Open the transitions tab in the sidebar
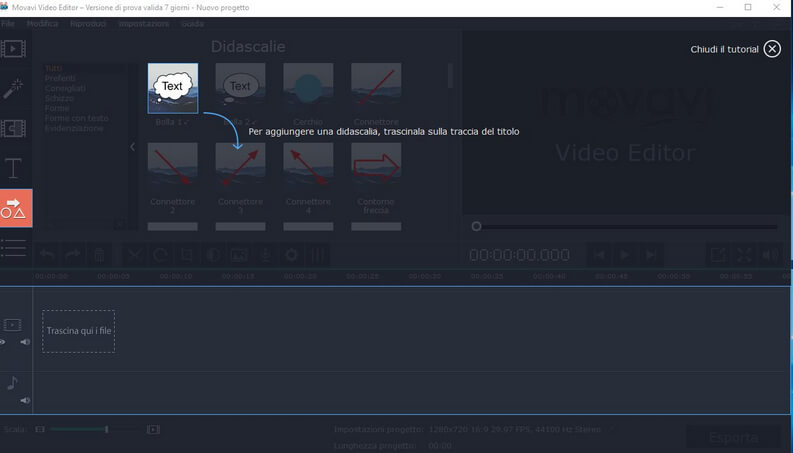Screen dimensions: 793x453 (13, 128)
